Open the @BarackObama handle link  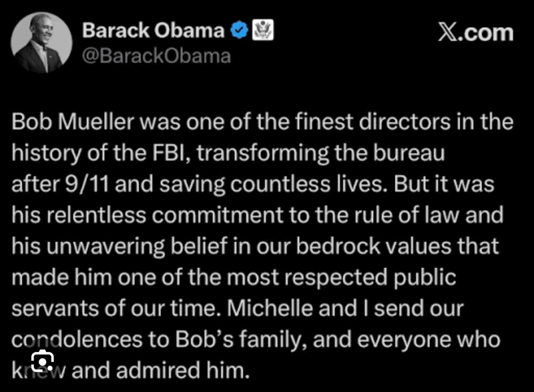[156, 56]
